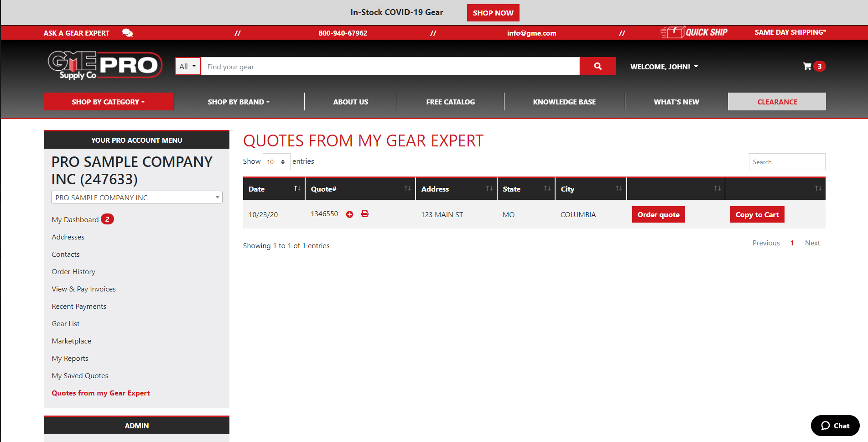Sort table by Quote# column arrows
Viewport: 868px width, 442px height.
pos(408,188)
